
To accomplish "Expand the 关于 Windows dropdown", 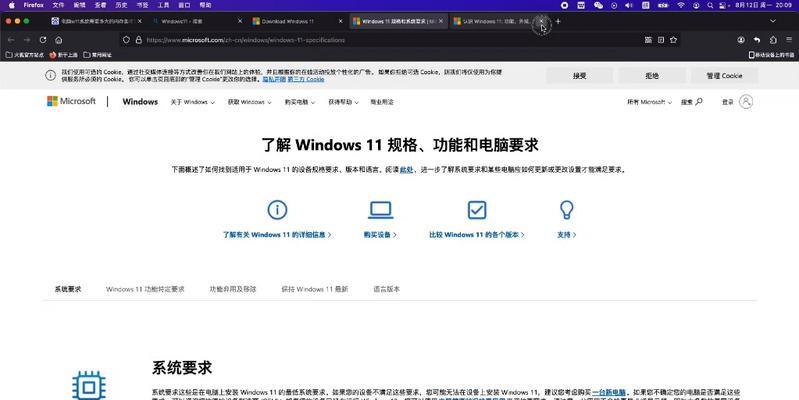I will (192, 102).
